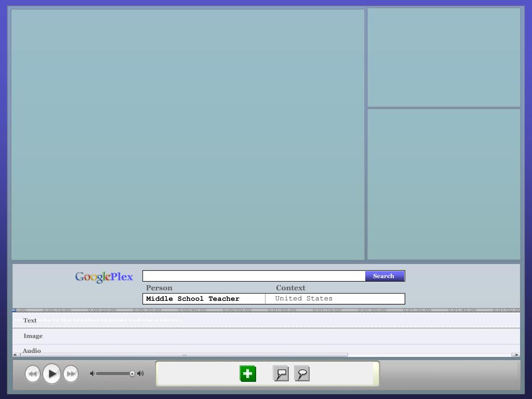
Task: Click the low-volume speaker icon
Action: tap(92, 374)
